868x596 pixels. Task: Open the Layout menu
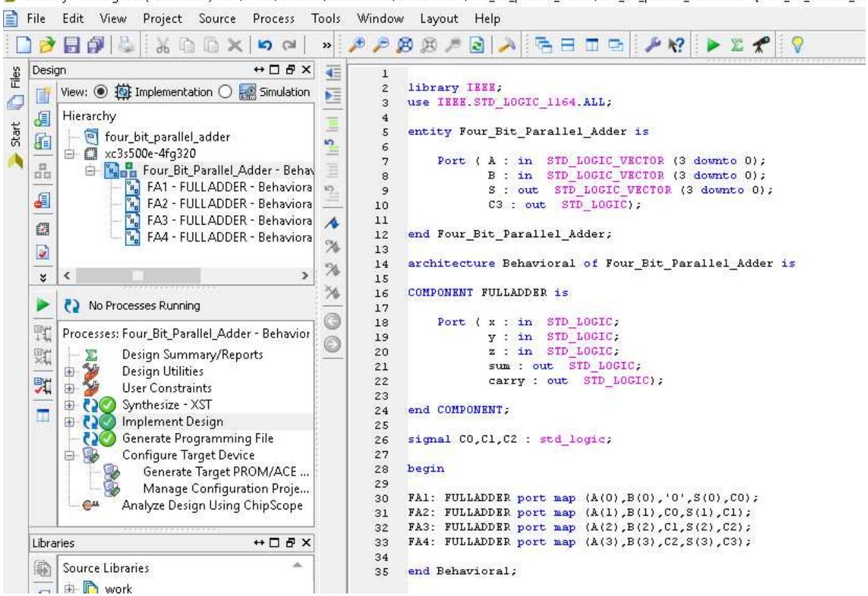pos(439,19)
